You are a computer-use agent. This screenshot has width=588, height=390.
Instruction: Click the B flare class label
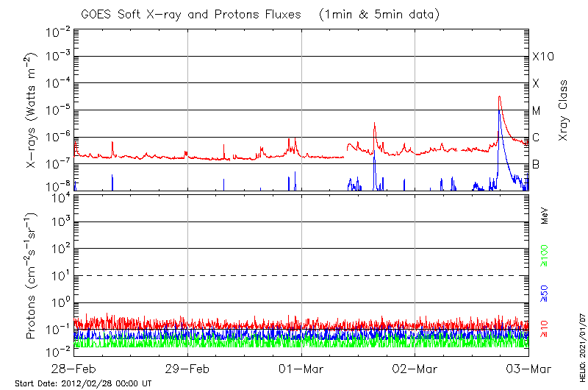(536, 164)
